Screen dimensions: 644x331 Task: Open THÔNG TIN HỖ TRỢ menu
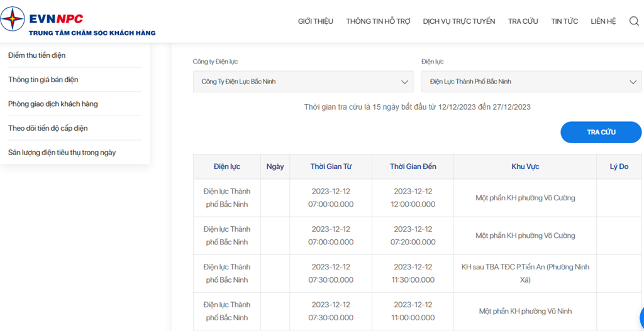point(378,21)
